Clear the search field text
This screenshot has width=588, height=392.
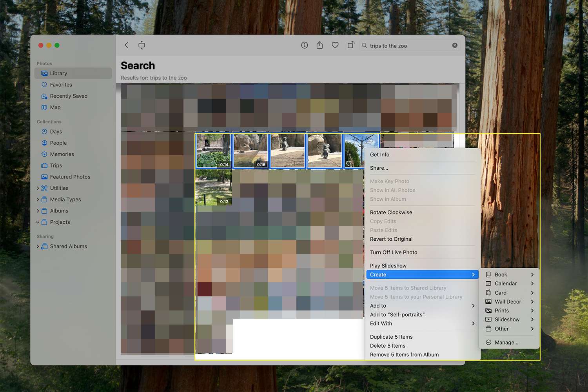pos(455,45)
